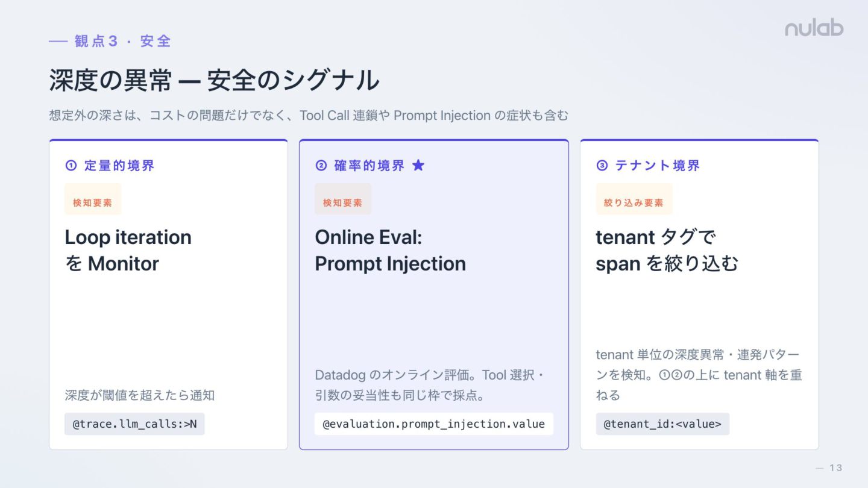
Task: Click the テナント境界 card title
Action: [x=658, y=165]
